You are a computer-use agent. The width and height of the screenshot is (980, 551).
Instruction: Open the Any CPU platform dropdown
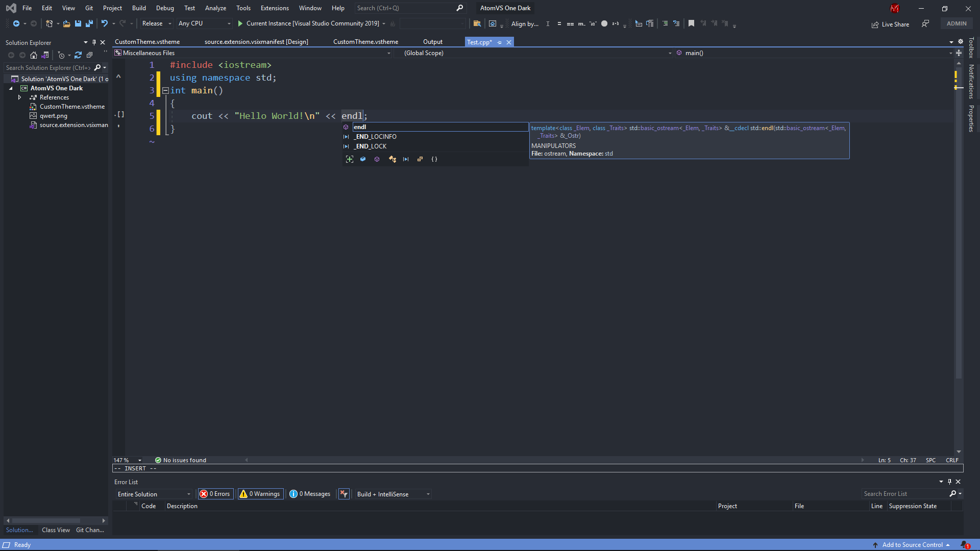point(204,23)
